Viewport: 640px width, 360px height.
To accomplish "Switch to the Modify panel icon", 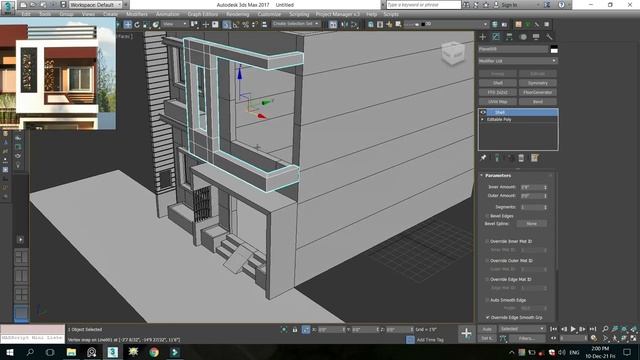I will tap(496, 37).
